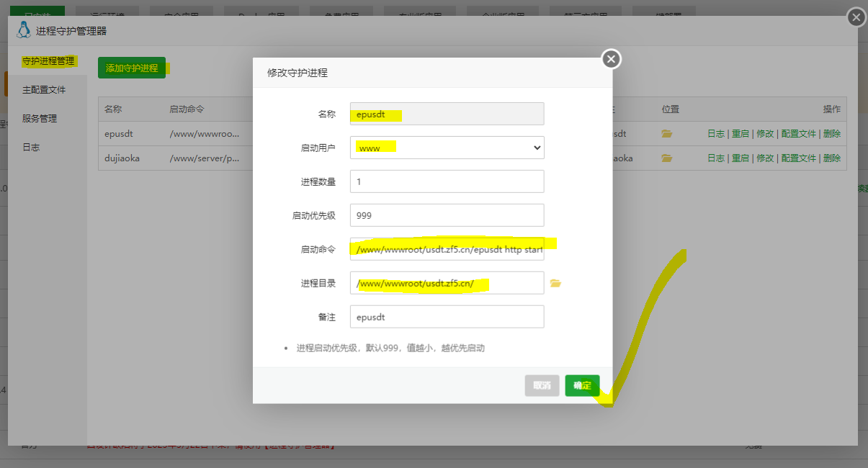Image resolution: width=868 pixels, height=468 pixels.
Task: Close the 进程守护管理器 window with X
Action: 856,17
